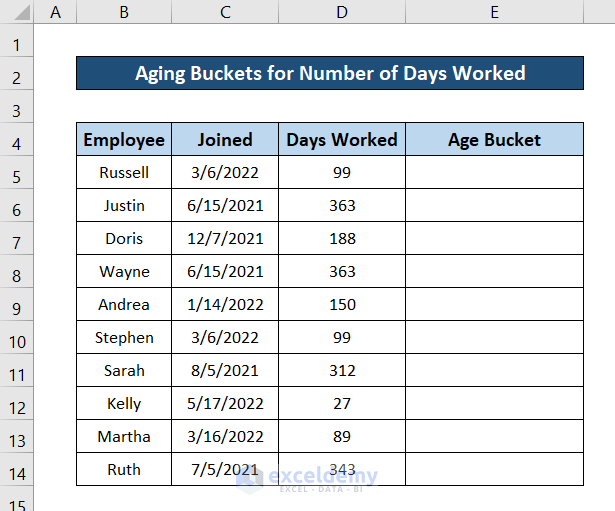The width and height of the screenshot is (615, 511).
Task: Select column B header
Action: pyautogui.click(x=124, y=12)
